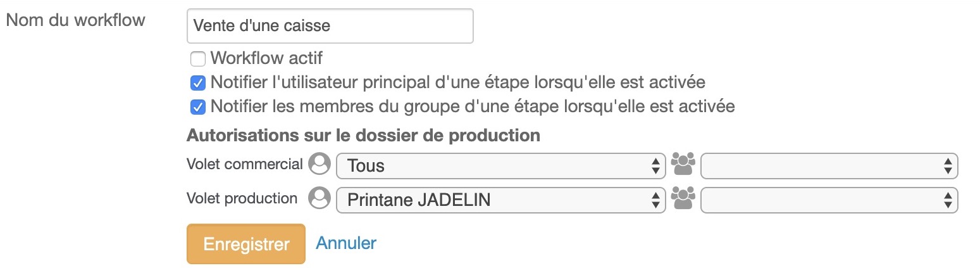
Task: Focus the Vente d'une caisse name field
Action: click(330, 26)
